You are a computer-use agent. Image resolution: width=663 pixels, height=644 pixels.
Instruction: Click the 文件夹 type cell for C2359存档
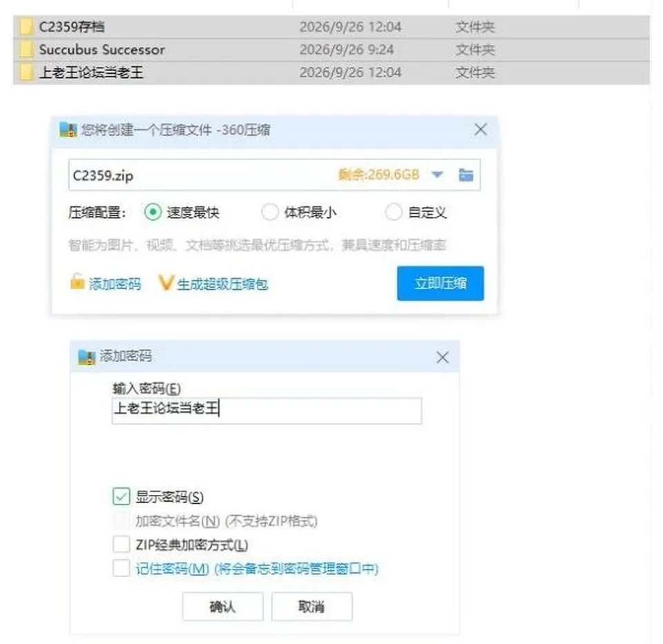point(475,27)
